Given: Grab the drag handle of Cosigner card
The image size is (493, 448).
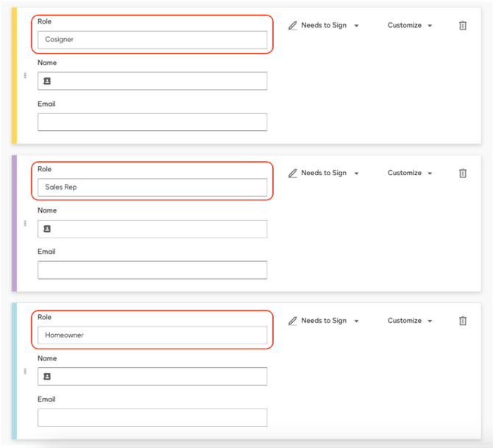Looking at the screenshot, I should 25,76.
